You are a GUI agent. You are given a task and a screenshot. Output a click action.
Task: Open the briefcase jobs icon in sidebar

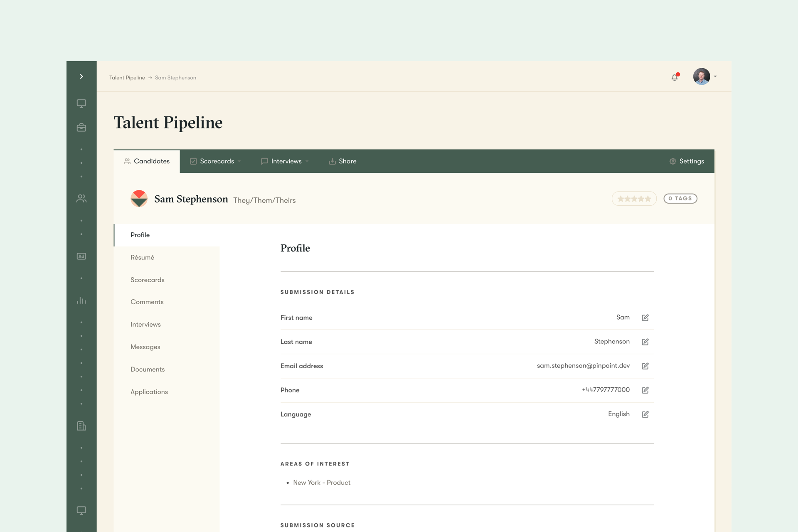coord(81,128)
